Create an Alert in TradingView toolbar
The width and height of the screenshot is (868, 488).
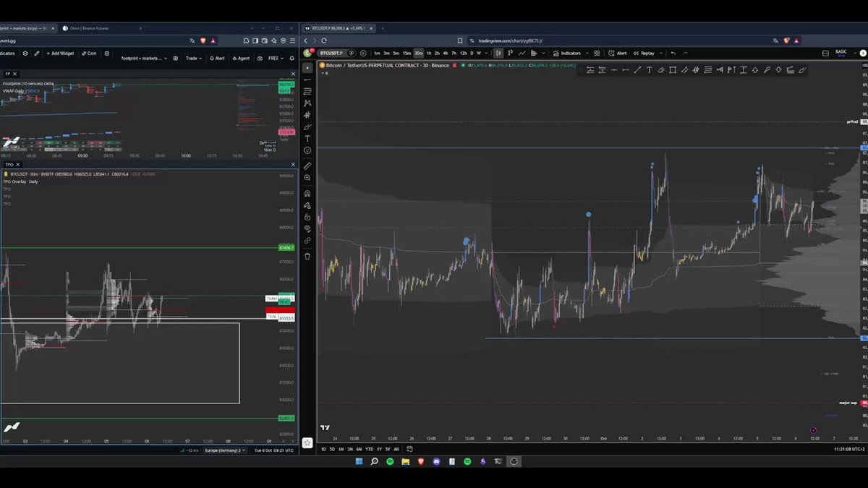618,53
